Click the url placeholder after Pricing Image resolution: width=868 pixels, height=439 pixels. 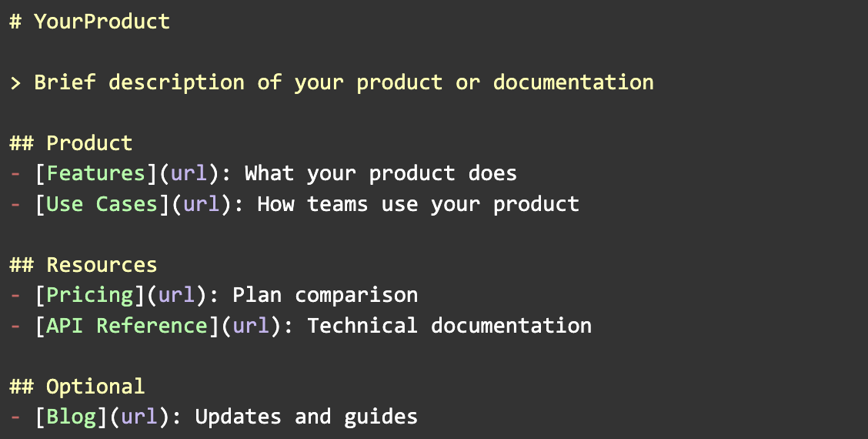(176, 295)
